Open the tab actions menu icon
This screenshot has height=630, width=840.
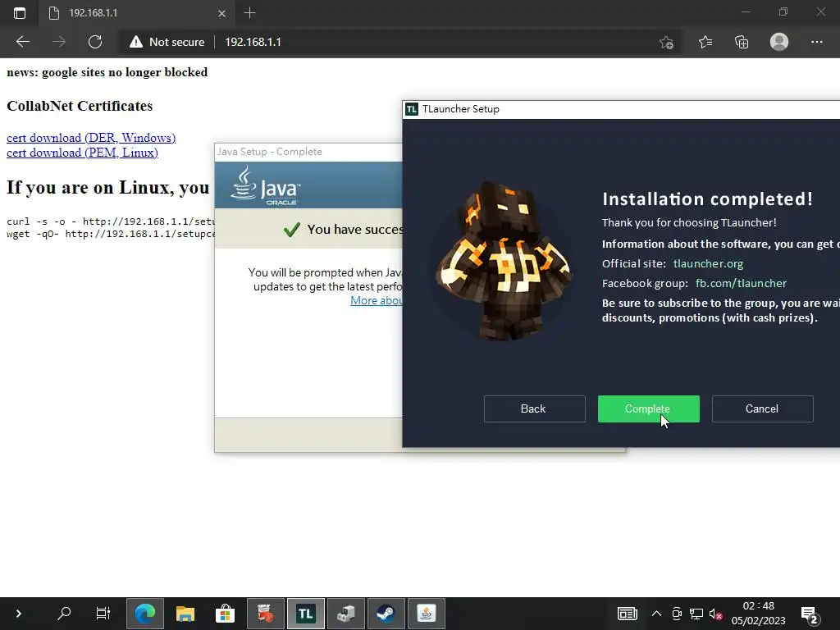(20, 13)
